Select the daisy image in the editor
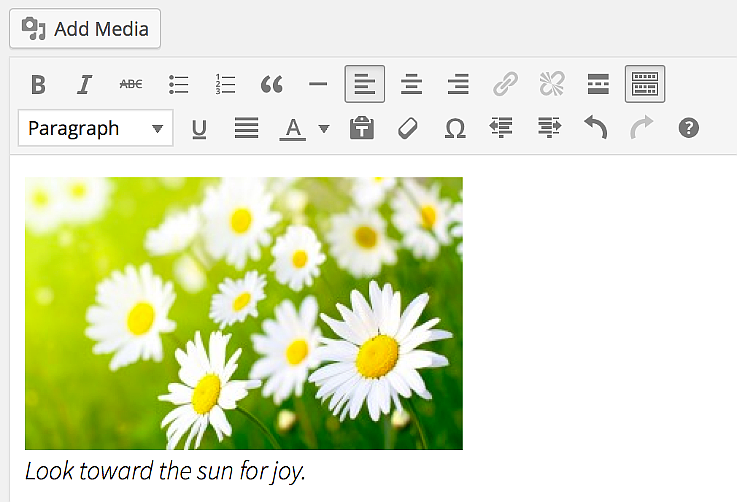The width and height of the screenshot is (737, 502). pyautogui.click(x=244, y=313)
